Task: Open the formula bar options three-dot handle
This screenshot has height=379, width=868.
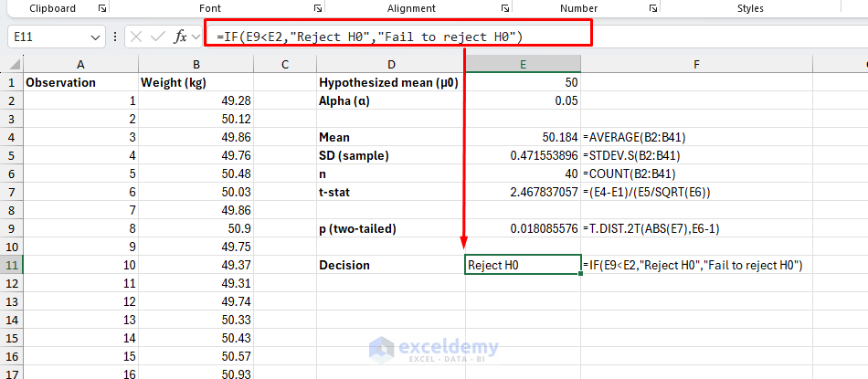Action: click(x=114, y=37)
